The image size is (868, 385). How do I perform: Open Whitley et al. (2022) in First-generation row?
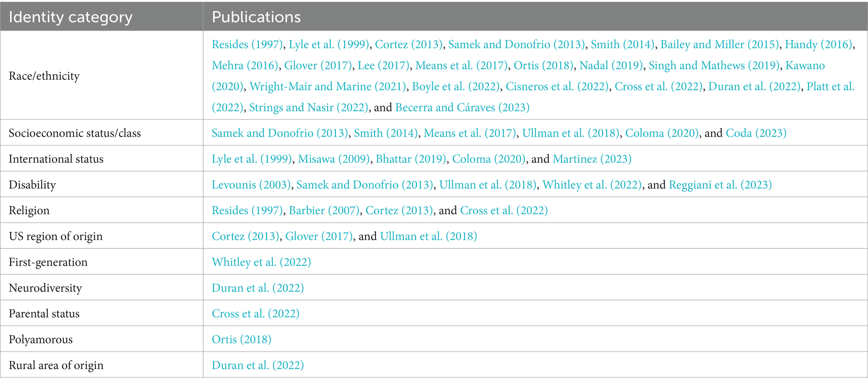[x=261, y=262]
